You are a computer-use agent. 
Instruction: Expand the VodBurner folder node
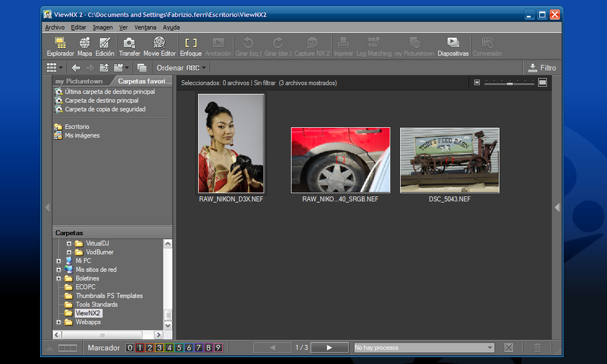coord(69,252)
